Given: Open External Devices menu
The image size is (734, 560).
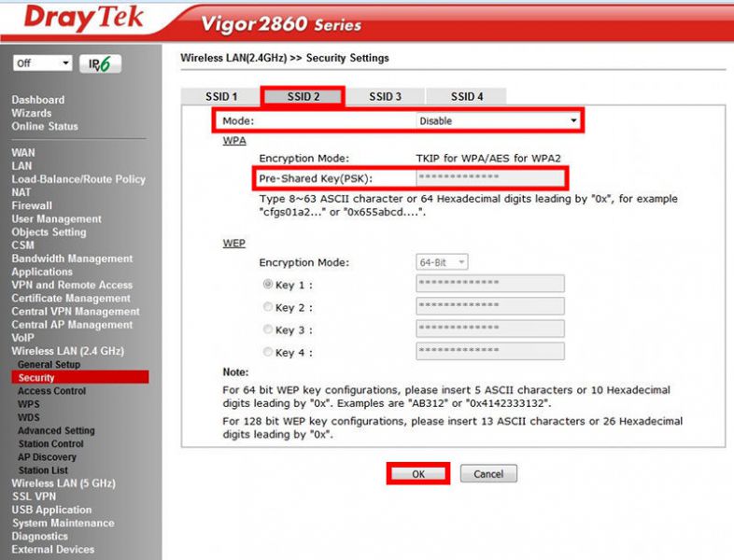Looking at the screenshot, I should 53,549.
